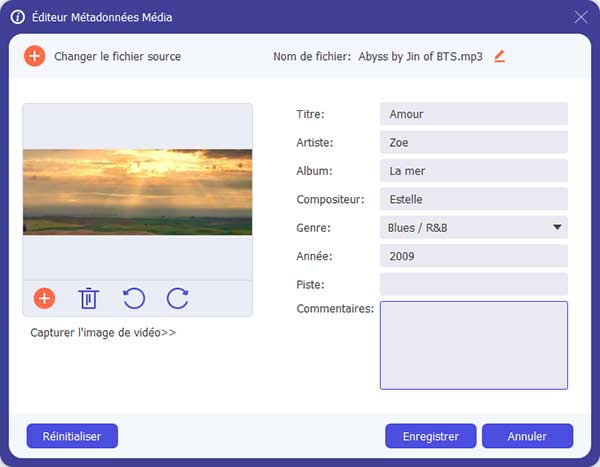This screenshot has width=600, height=467.
Task: Click the orange plus icon to change source file
Action: [34, 56]
